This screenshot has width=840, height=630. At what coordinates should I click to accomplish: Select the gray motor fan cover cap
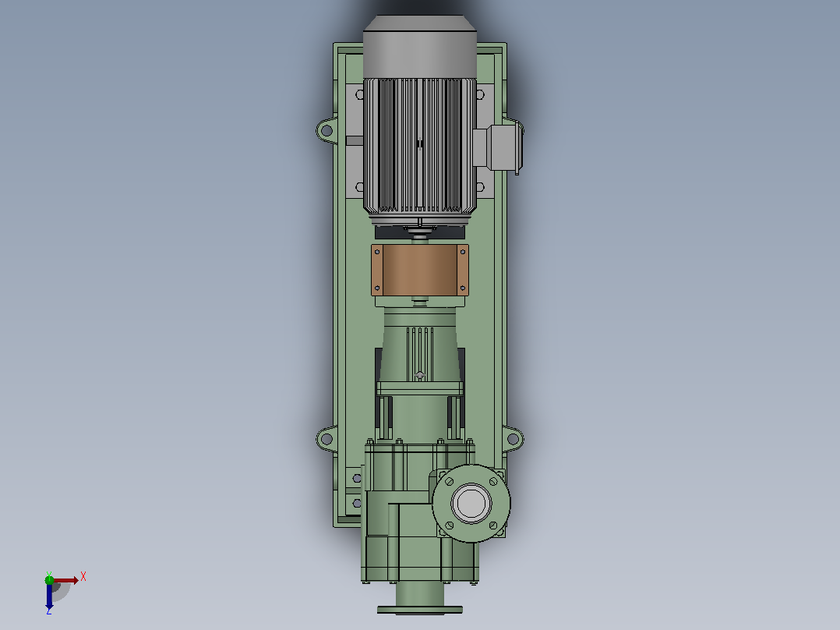420,47
